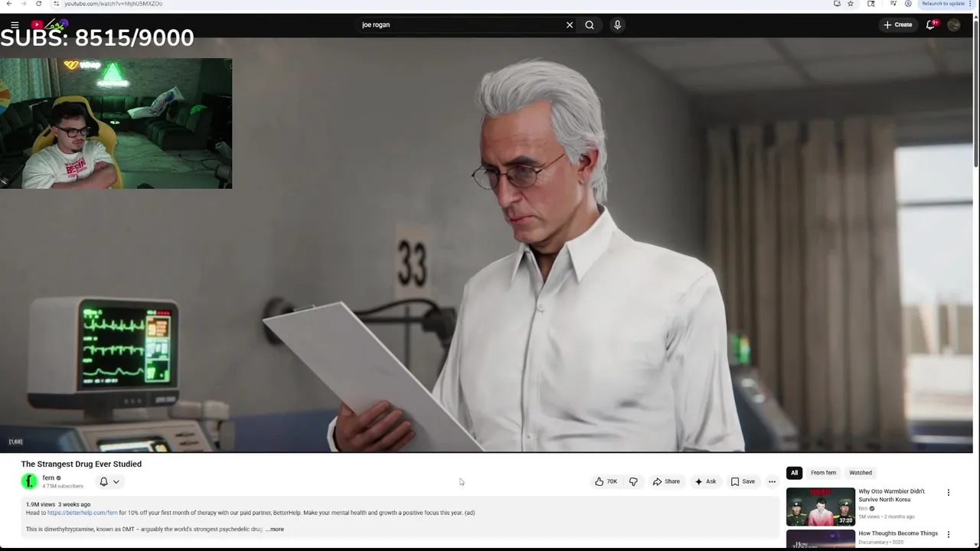Select the All filter chip
The height and width of the screenshot is (551, 980).
(794, 473)
